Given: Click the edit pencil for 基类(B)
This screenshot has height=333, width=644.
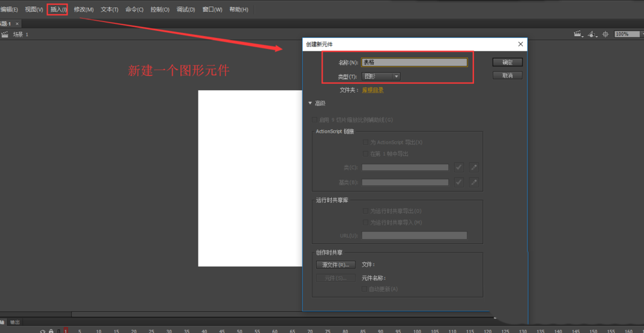Looking at the screenshot, I should [474, 182].
